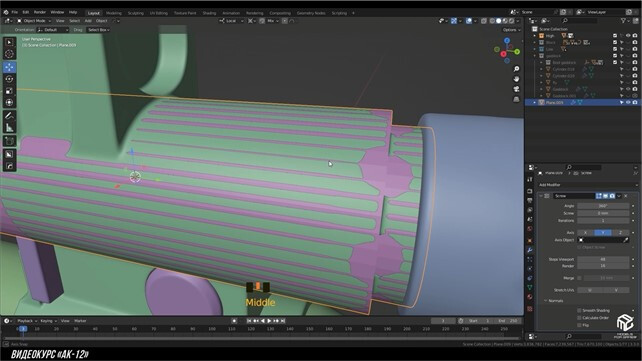642x361 pixels.
Task: Enable the Flip normals checkbox
Action: 579,325
